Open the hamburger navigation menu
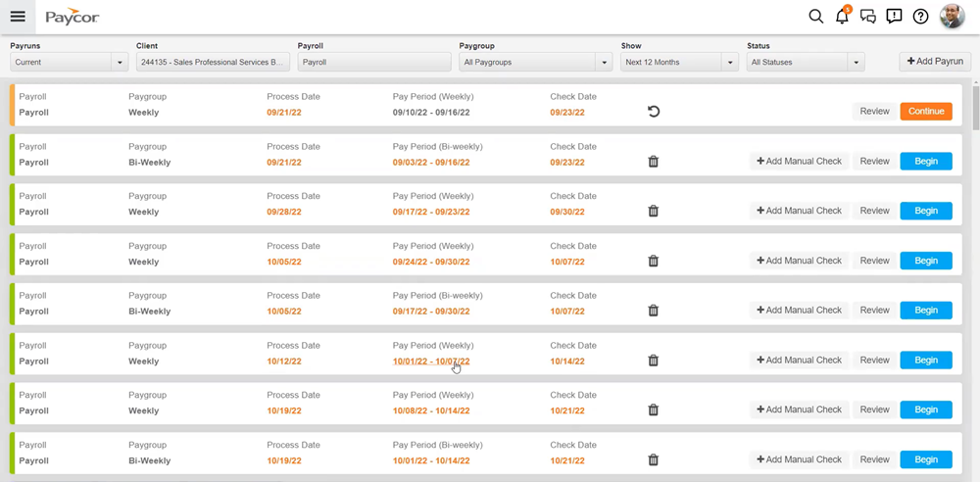 point(18,17)
